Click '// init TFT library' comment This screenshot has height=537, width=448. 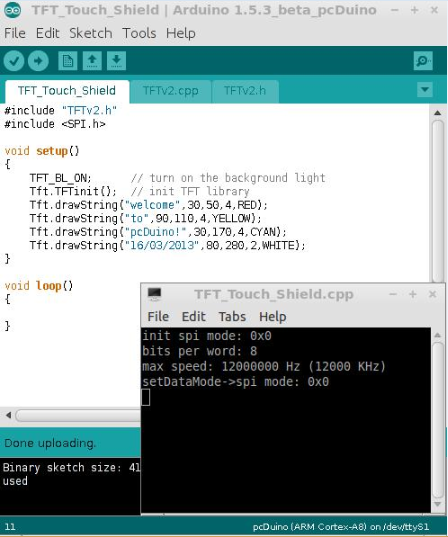click(x=190, y=191)
